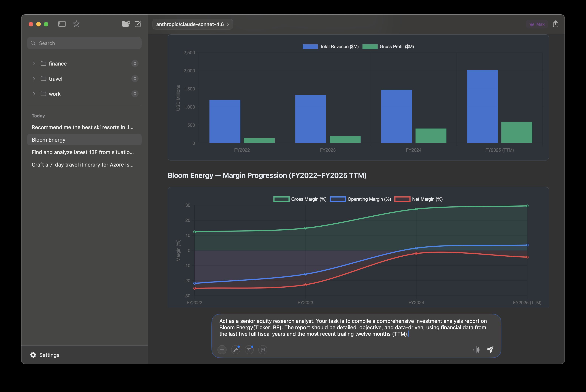Open the claude-sonnet-4.6 model selector
Screen dimensions: 586x392
(x=192, y=24)
